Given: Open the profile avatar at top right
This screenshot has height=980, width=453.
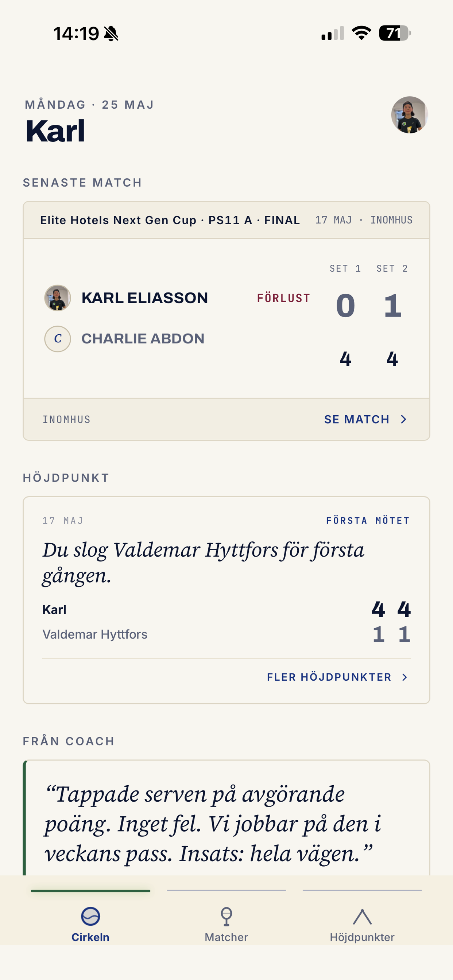Looking at the screenshot, I should pyautogui.click(x=410, y=114).
